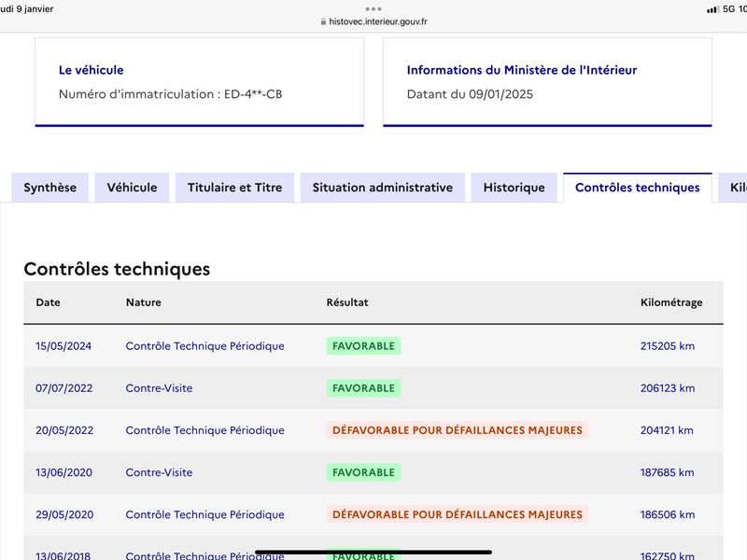Click the date 07/07/2022

pos(63,388)
